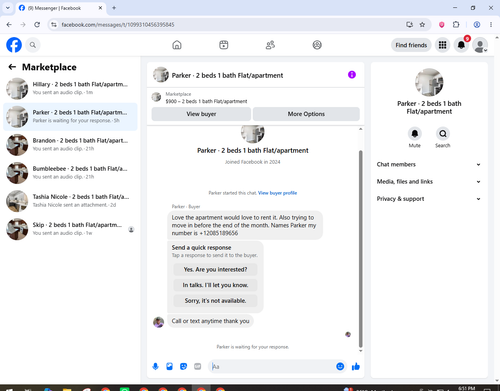Open the notifications bell
500x391 pixels.
[x=461, y=45]
